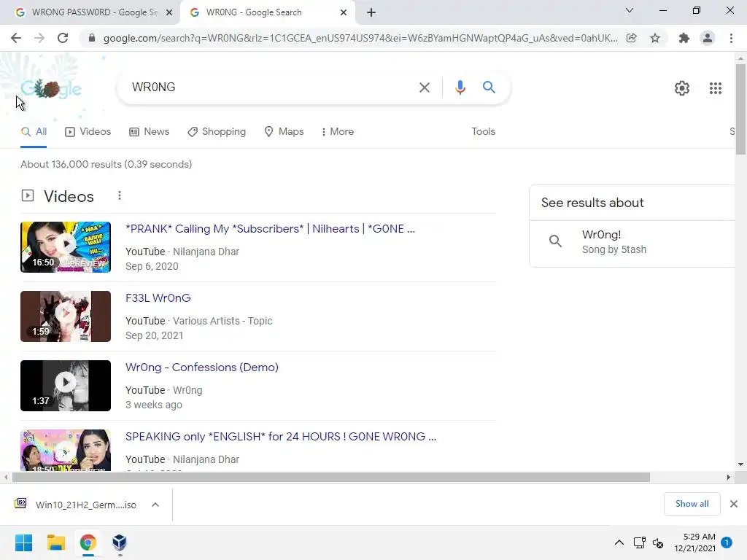The width and height of the screenshot is (747, 560).
Task: Show all downloads
Action: [692, 504]
